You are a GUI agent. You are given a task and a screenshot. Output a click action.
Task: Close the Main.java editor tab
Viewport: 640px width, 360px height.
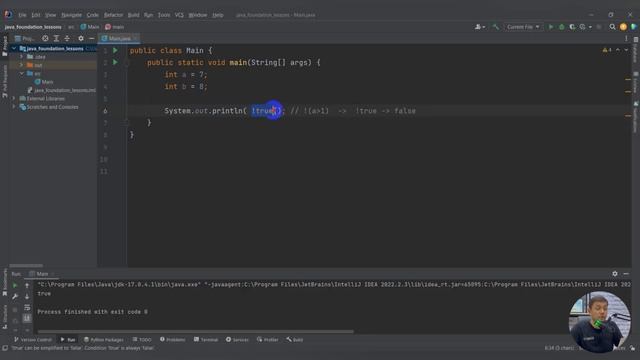[136, 38]
